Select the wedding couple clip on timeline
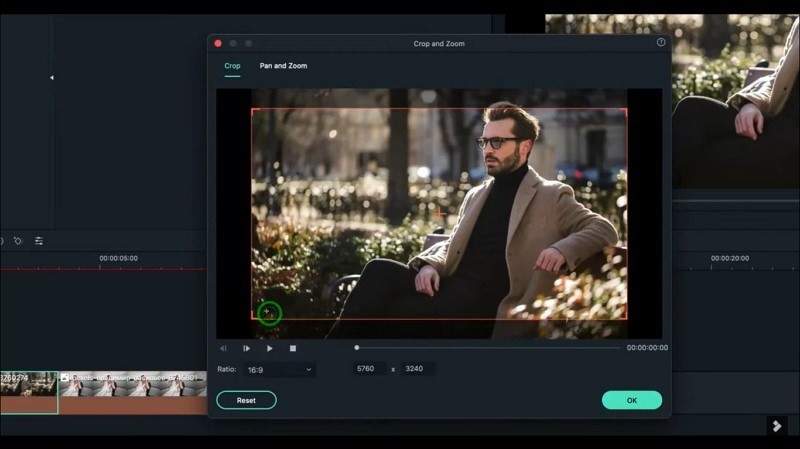This screenshot has width=800, height=449. 133,392
